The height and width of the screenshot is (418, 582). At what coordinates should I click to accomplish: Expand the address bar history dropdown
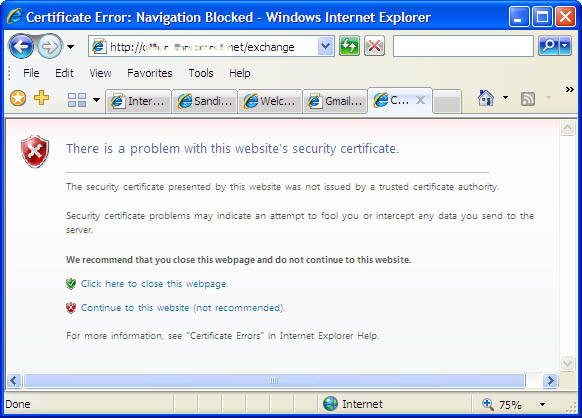[326, 46]
